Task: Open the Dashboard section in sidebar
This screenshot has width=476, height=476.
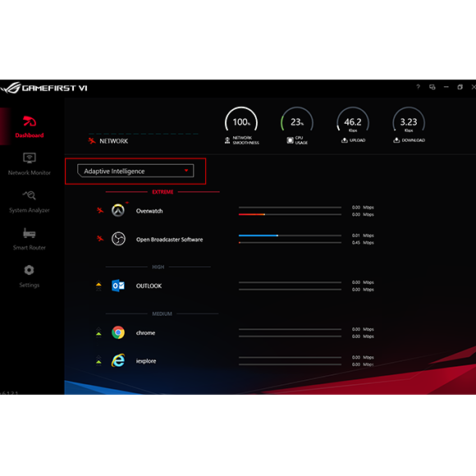Action: pyautogui.click(x=30, y=126)
